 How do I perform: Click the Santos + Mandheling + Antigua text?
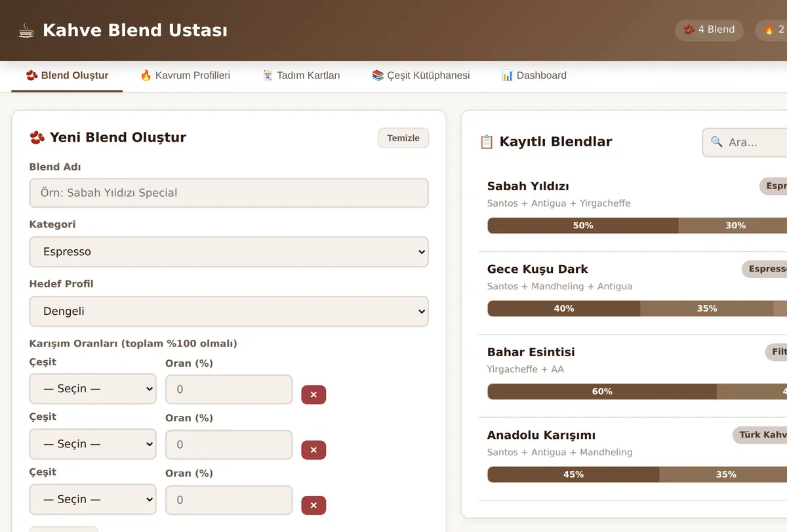click(560, 286)
